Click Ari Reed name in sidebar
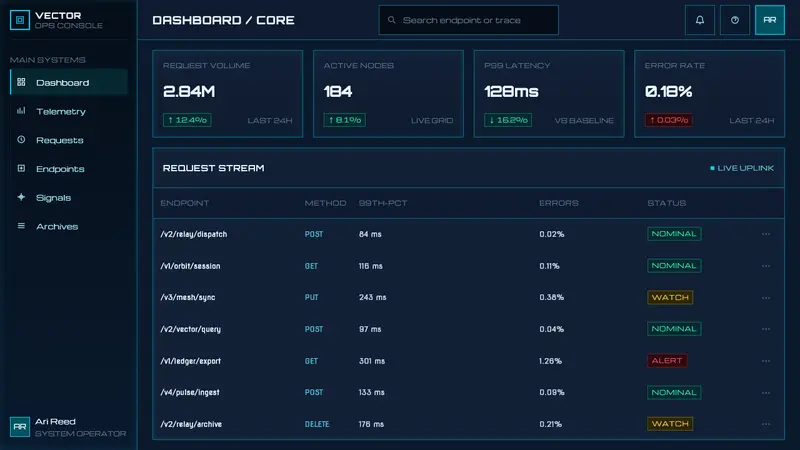This screenshot has width=800, height=450. 55,421
